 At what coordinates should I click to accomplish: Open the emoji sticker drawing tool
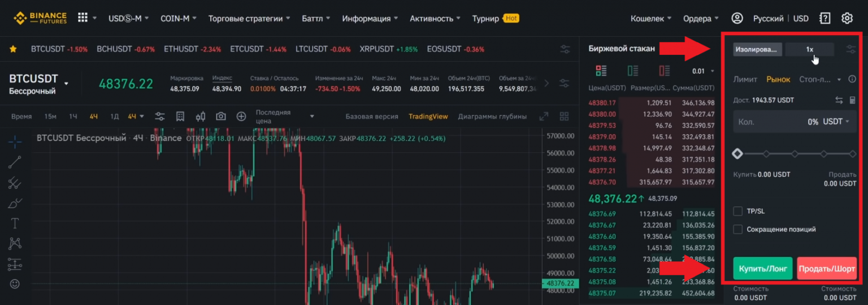[15, 283]
